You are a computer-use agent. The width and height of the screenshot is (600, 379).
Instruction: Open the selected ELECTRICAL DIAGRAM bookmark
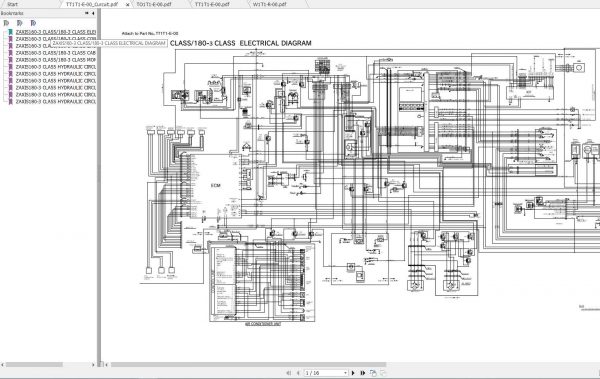click(x=55, y=32)
